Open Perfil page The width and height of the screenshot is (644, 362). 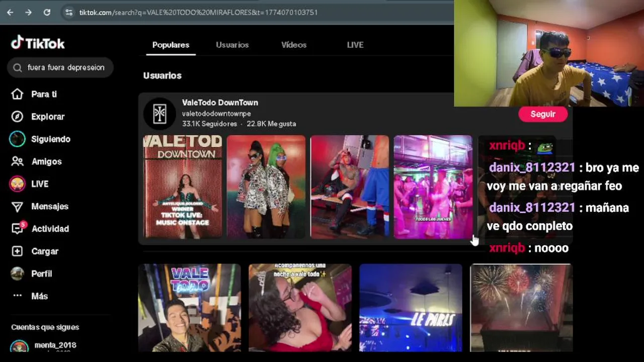click(42, 274)
